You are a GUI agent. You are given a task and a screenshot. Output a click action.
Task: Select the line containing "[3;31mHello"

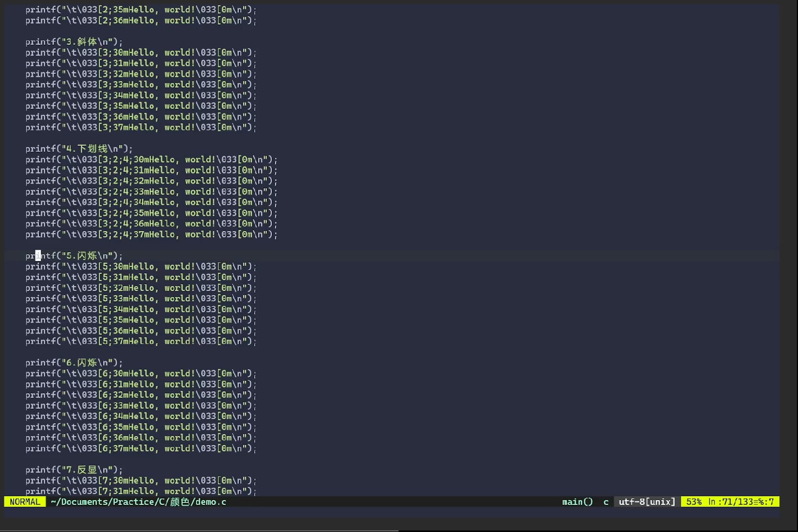click(x=141, y=63)
